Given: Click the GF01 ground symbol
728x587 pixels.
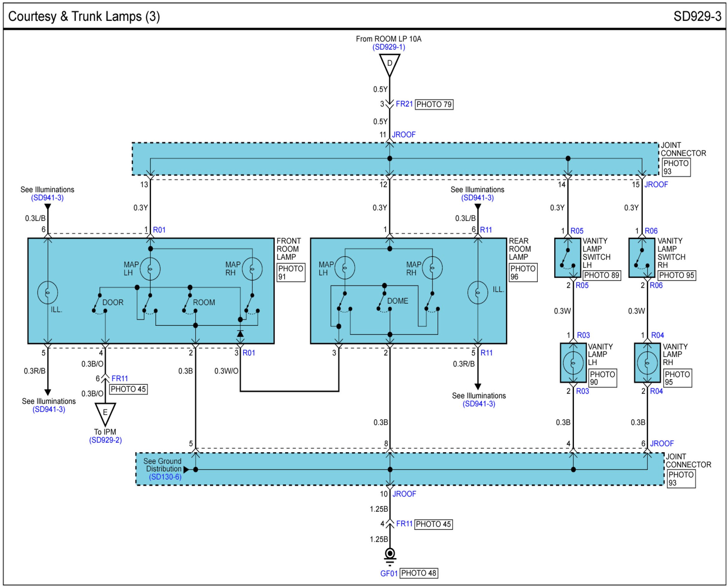Looking at the screenshot, I should [x=390, y=554].
